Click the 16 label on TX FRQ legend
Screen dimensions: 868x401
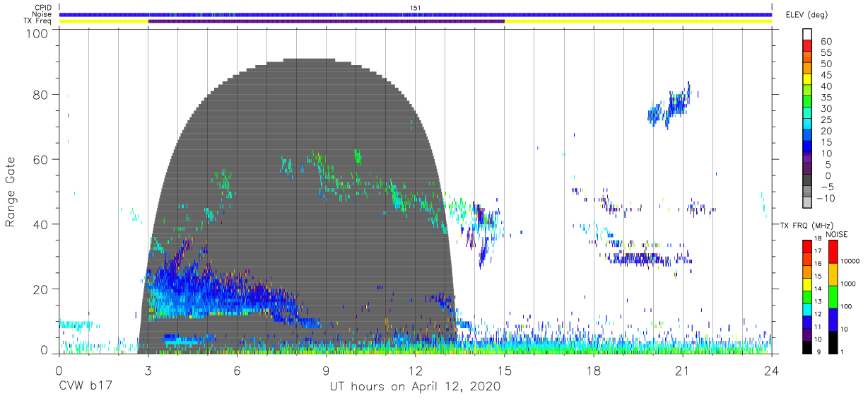tap(817, 264)
